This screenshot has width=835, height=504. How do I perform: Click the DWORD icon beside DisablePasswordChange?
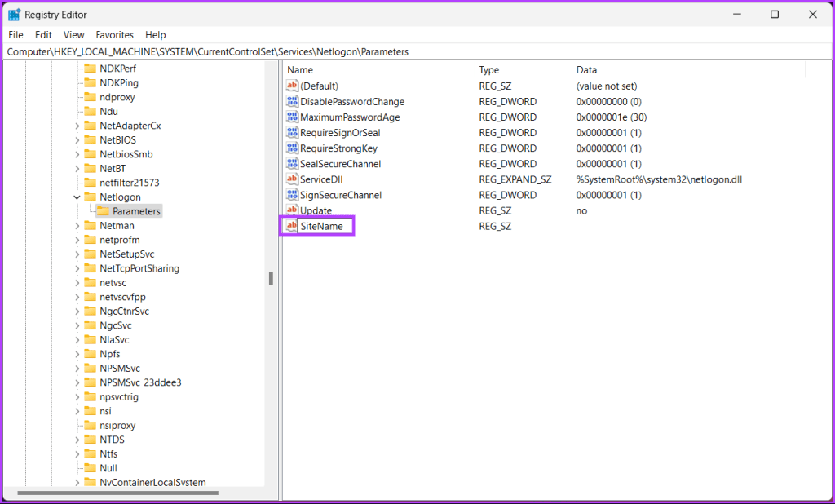pos(292,101)
